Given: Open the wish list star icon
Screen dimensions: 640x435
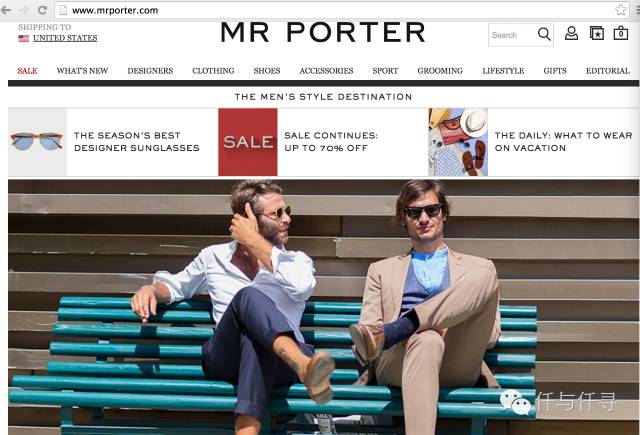Looking at the screenshot, I should (x=597, y=33).
